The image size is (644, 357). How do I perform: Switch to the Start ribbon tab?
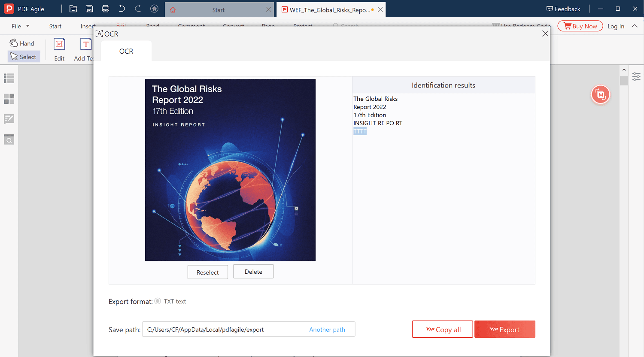click(x=55, y=26)
